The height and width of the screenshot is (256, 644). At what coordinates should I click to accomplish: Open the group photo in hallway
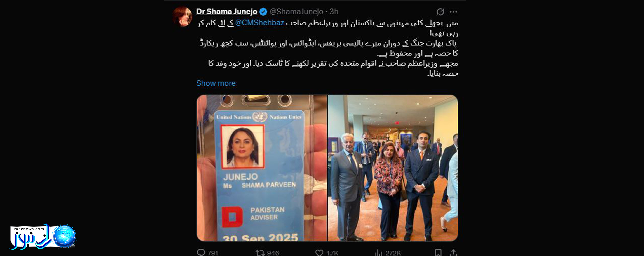coord(393,168)
